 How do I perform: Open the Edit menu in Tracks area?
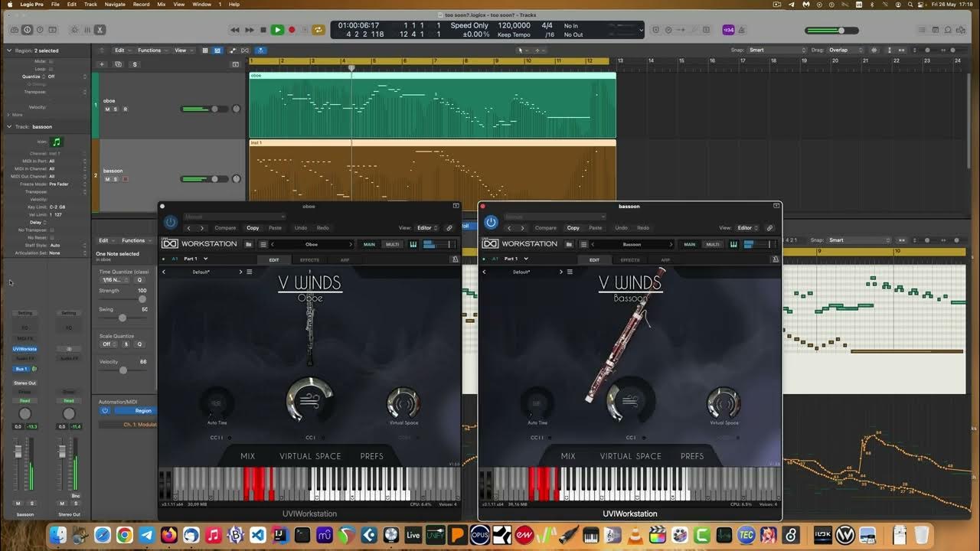[121, 51]
